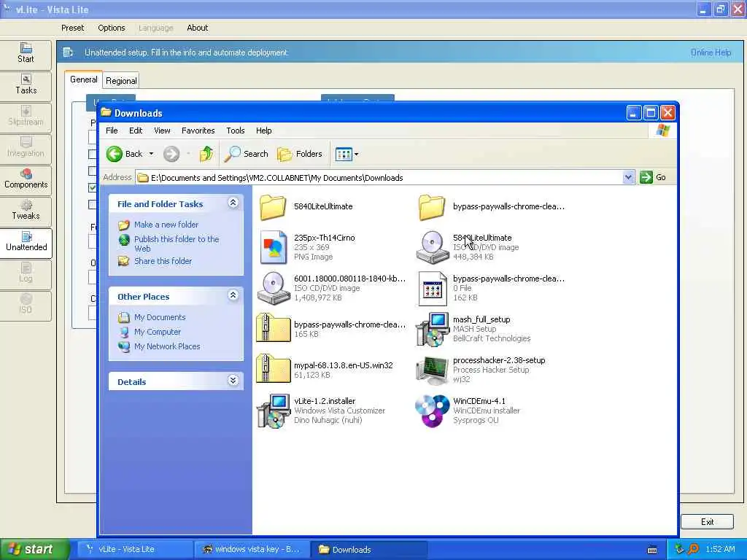Screen dimensions: 747x560
Task: Open the Back button history dropdown arrow
Action: [151, 154]
